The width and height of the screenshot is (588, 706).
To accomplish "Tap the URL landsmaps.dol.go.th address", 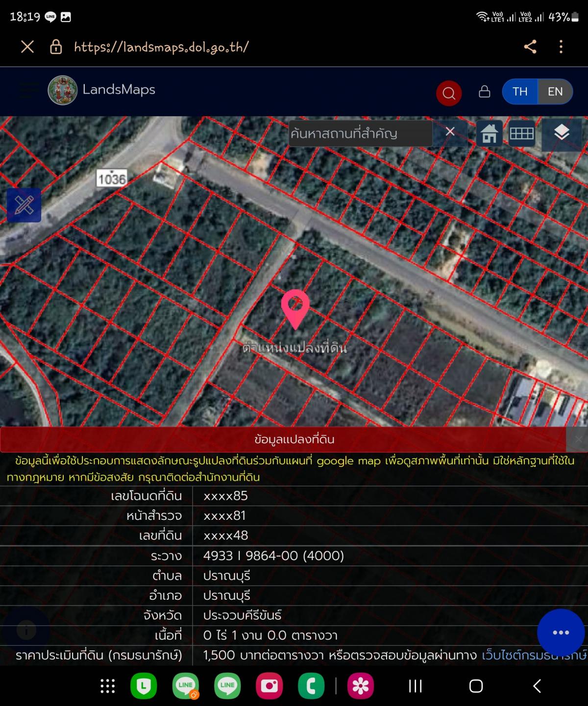I will pos(161,47).
